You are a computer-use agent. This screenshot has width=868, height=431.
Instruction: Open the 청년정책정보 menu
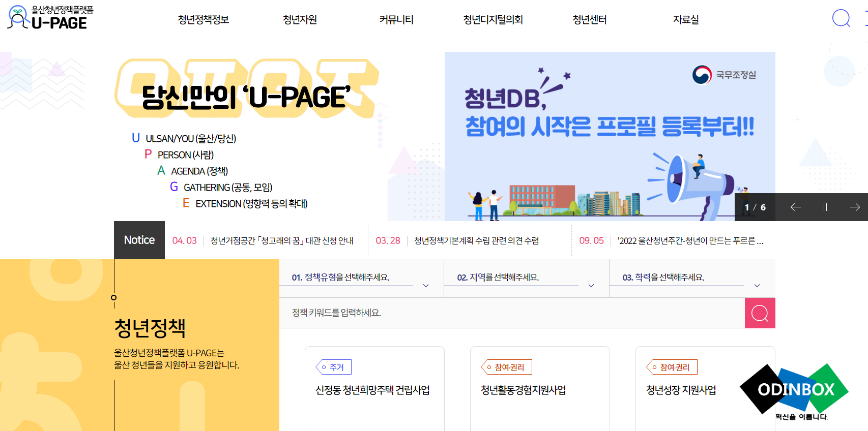204,19
